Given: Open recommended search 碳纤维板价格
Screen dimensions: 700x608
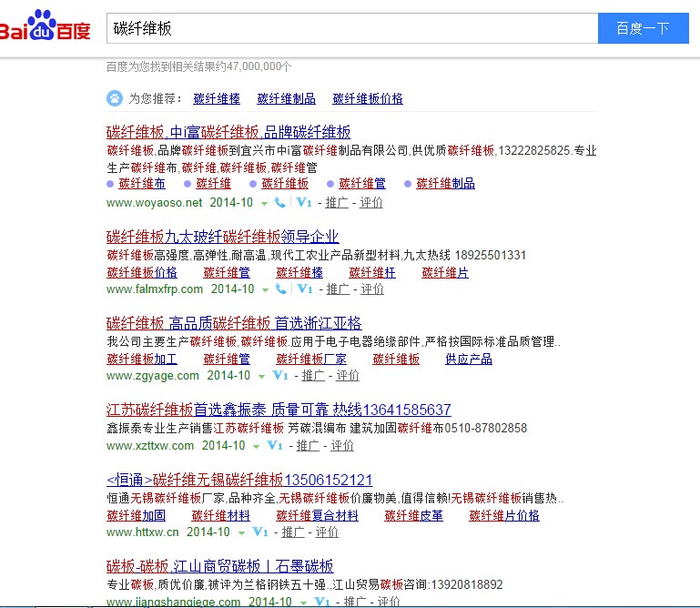Looking at the screenshot, I should [368, 98].
